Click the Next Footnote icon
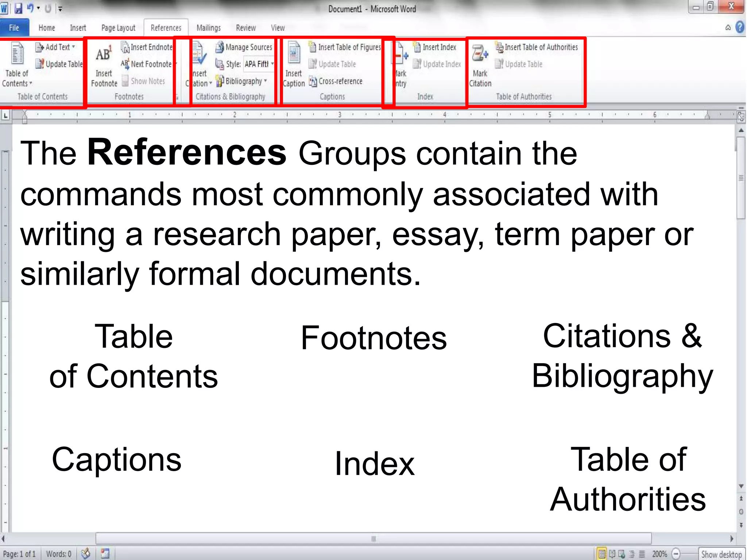This screenshot has height=560, width=747. tap(125, 64)
